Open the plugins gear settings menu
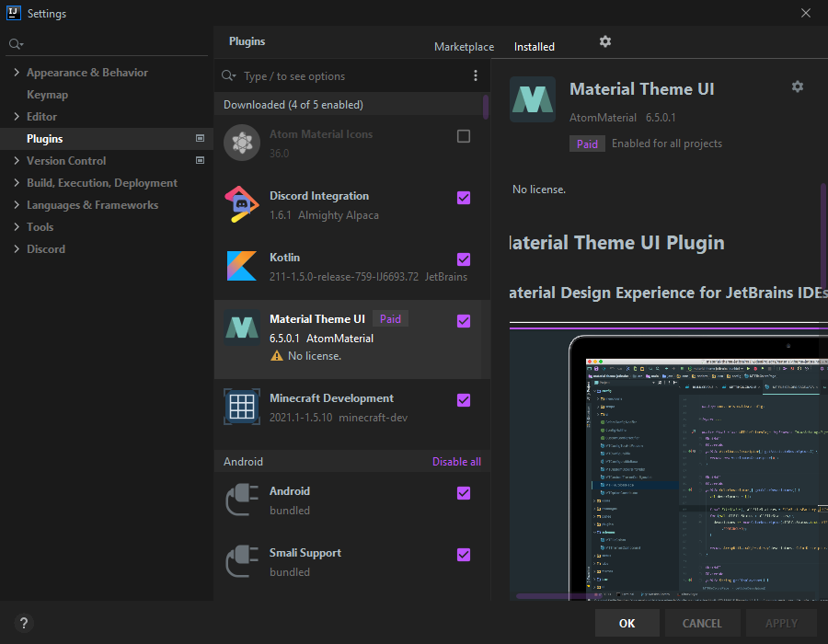The width and height of the screenshot is (828, 644). click(604, 41)
